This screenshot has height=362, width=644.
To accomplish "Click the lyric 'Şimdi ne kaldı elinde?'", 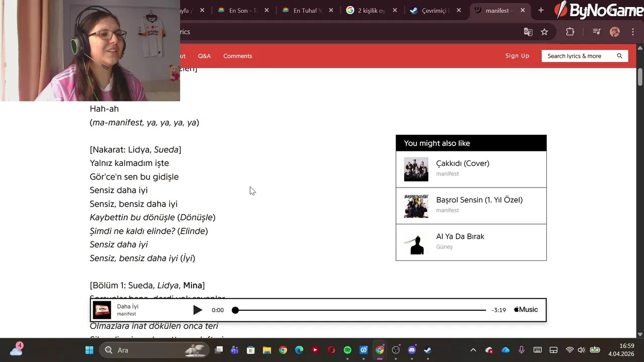I will click(x=132, y=231).
